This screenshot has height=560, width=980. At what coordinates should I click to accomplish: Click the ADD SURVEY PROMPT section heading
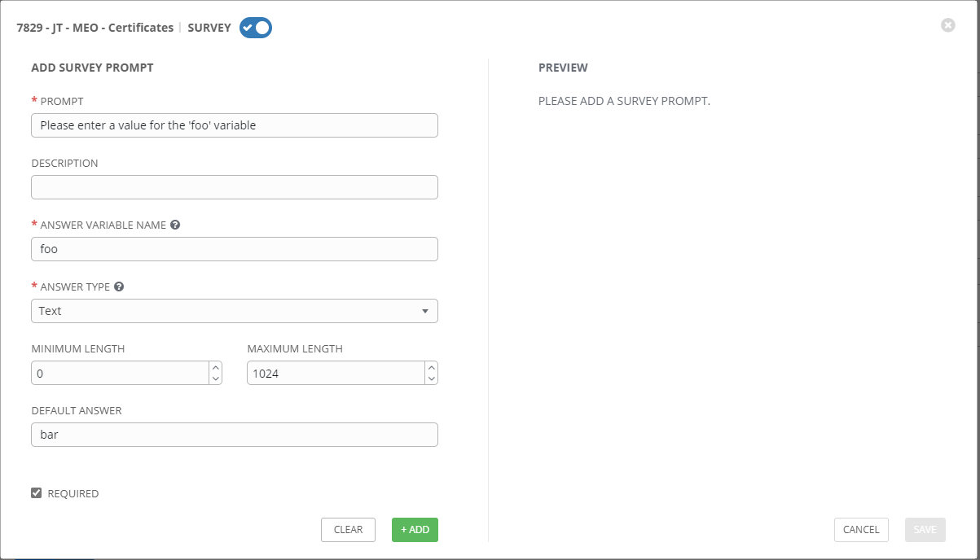pyautogui.click(x=92, y=68)
